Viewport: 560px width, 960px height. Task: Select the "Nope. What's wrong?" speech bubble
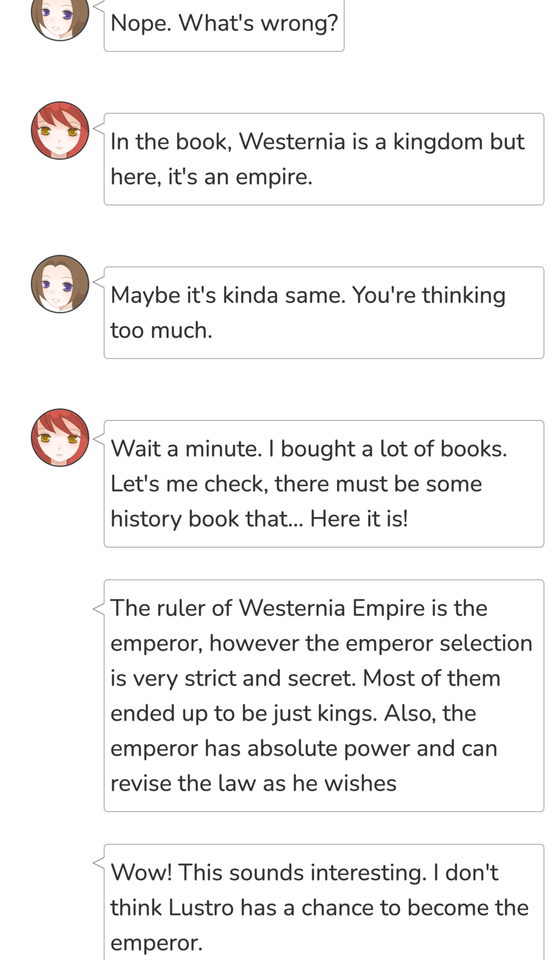tap(224, 25)
